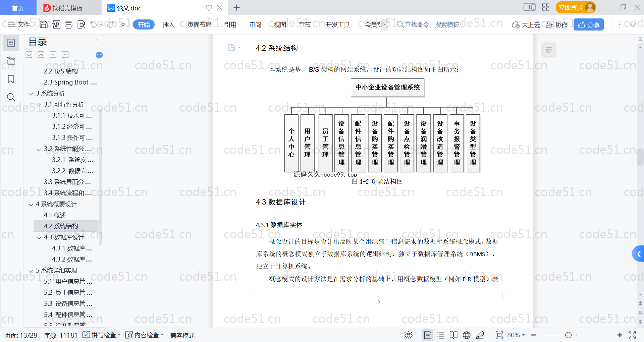Open the 80% zoom level dropdown
The width and height of the screenshot is (644, 342).
516,335
